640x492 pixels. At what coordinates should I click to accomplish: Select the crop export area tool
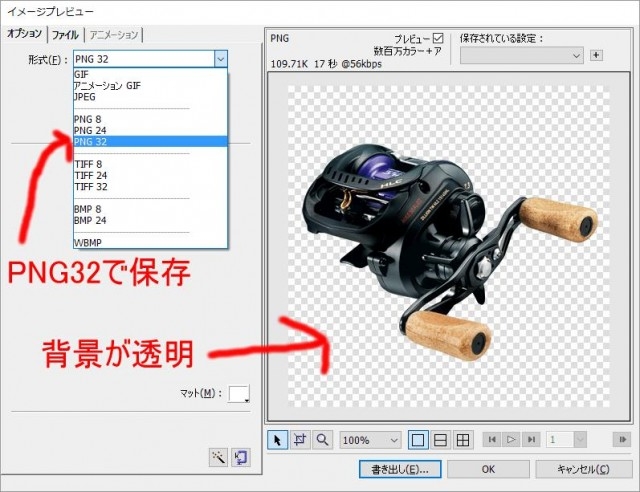[x=300, y=440]
